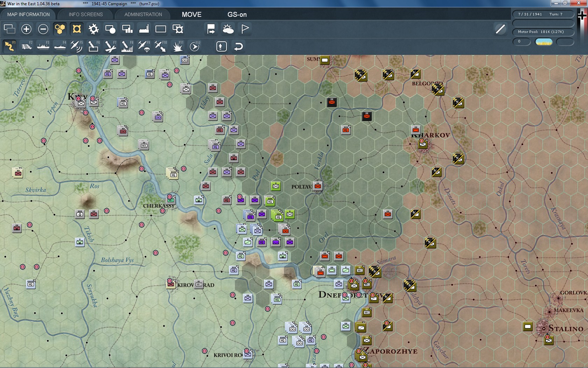Click the German cross side flag
Image resolution: width=588 pixels, height=368 pixels.
582,15
